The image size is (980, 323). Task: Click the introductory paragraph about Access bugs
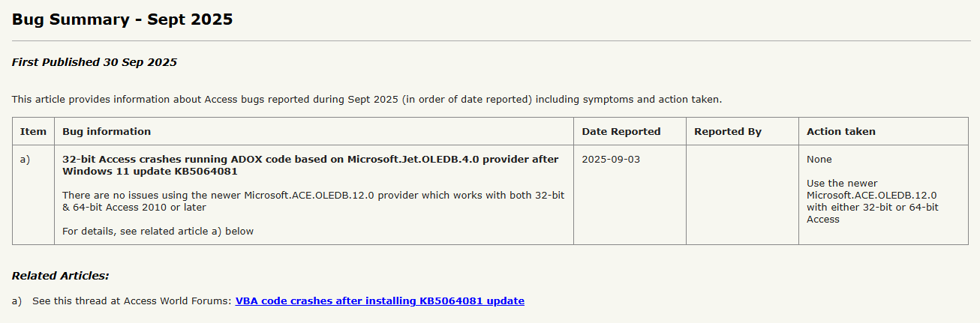click(x=367, y=99)
